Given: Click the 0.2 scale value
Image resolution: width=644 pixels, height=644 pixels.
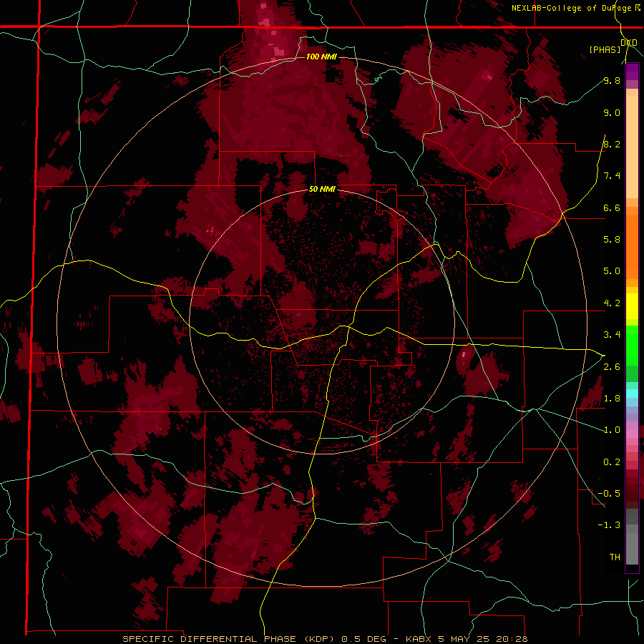Looking at the screenshot, I should (x=612, y=462).
